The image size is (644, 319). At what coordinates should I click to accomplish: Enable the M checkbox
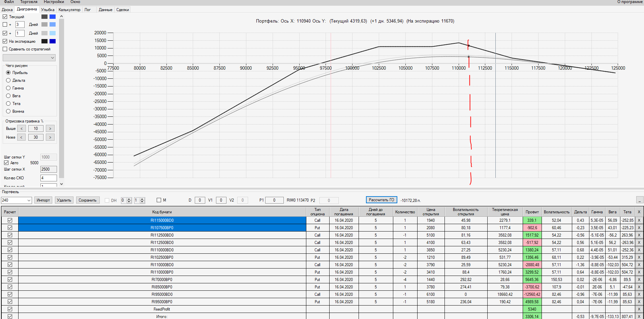click(159, 200)
